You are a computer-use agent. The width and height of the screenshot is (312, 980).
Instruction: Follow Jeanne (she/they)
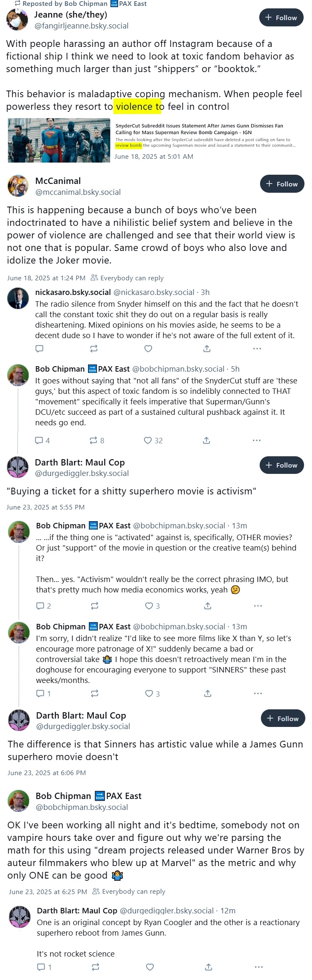coord(281,18)
